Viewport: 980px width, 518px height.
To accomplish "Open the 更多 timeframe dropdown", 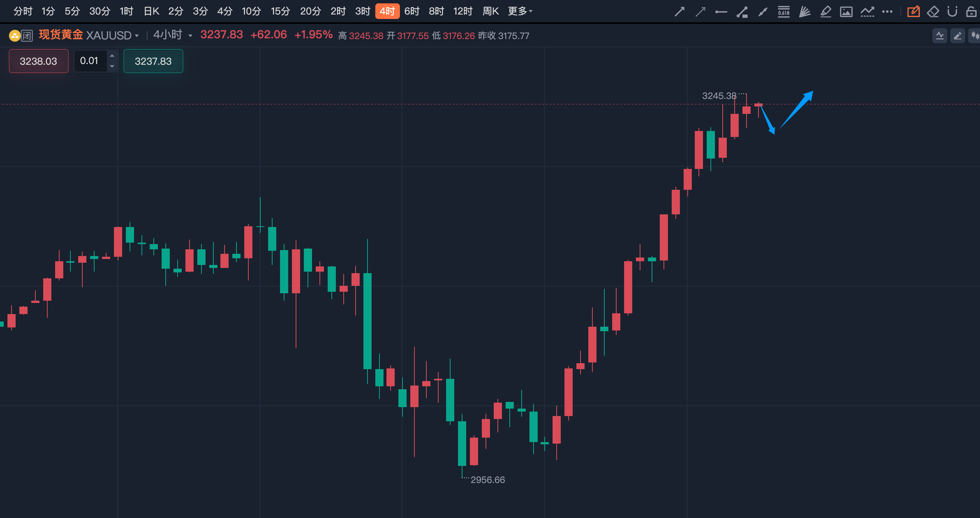I will tap(520, 12).
